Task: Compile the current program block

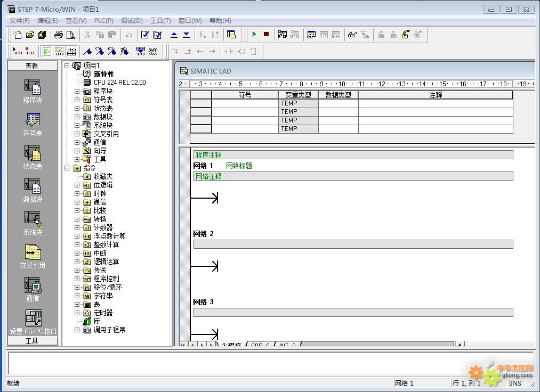Action: pos(145,35)
